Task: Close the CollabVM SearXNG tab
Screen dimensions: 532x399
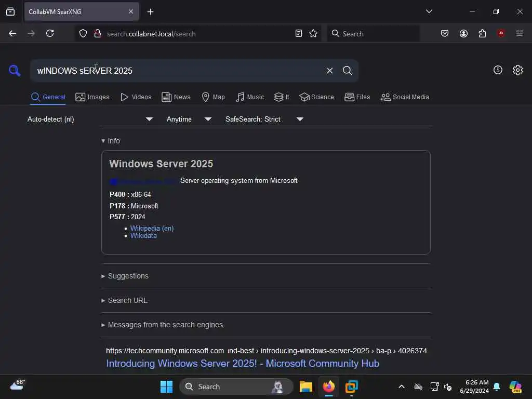Action: click(x=131, y=12)
